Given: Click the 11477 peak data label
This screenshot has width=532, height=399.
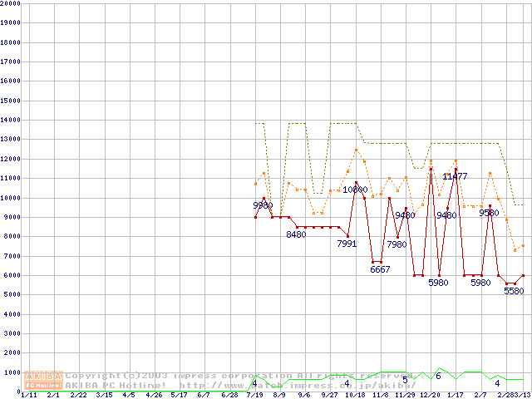Looking at the screenshot, I should 455,176.
